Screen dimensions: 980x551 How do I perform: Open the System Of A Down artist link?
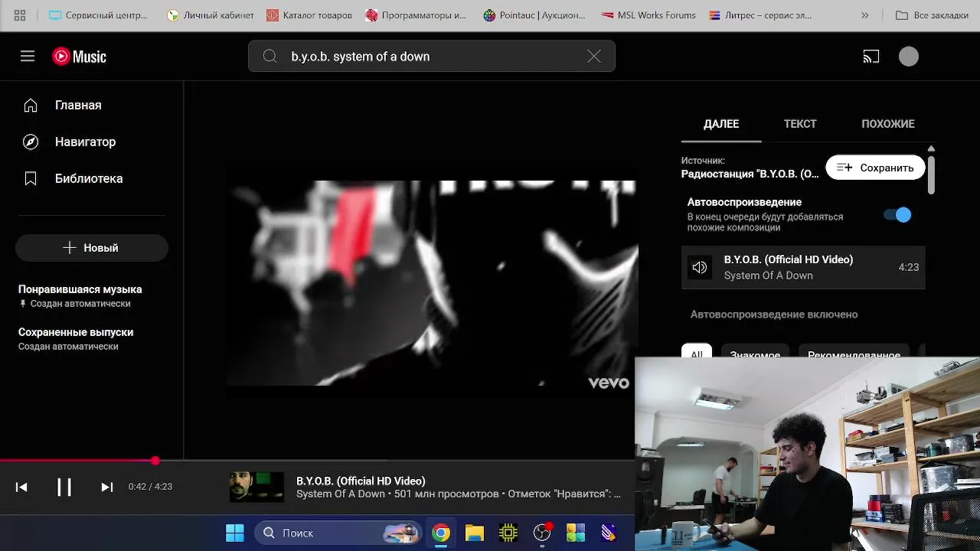coord(341,494)
